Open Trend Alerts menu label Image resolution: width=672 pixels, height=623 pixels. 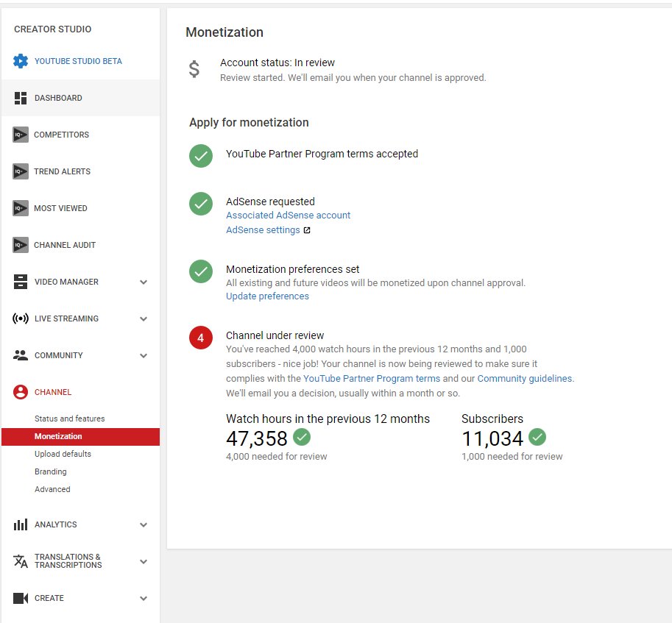[62, 171]
